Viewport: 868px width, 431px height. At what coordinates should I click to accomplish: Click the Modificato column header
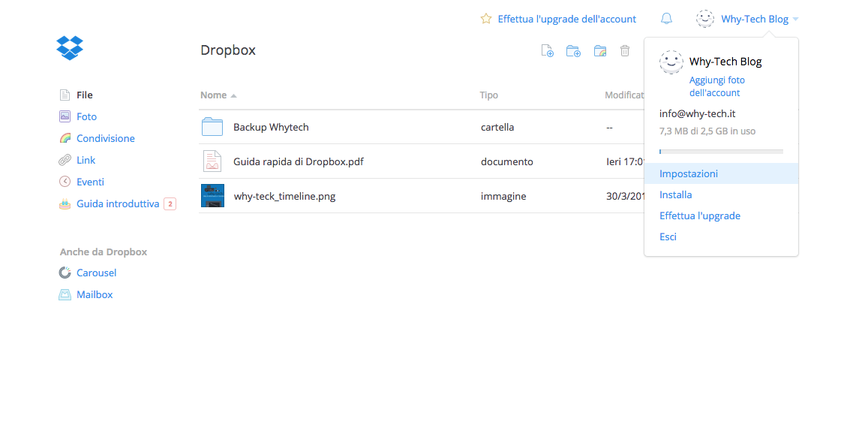[x=624, y=95]
